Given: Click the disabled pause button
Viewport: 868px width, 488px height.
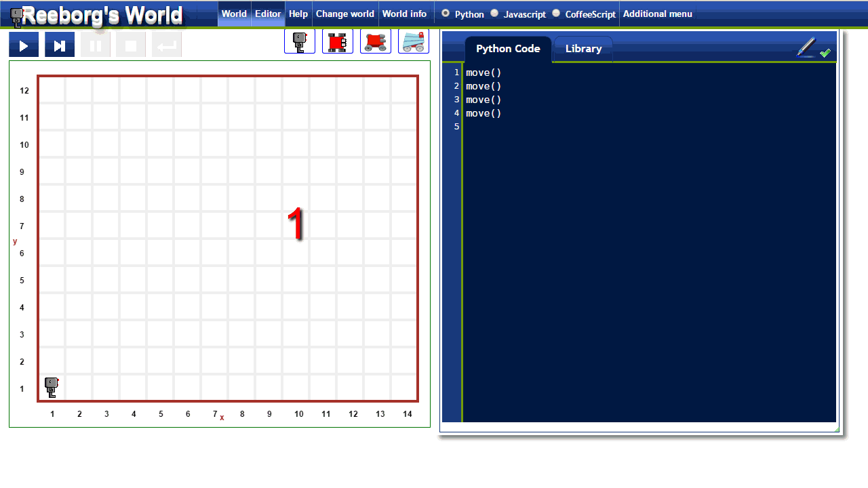Looking at the screenshot, I should (x=96, y=45).
